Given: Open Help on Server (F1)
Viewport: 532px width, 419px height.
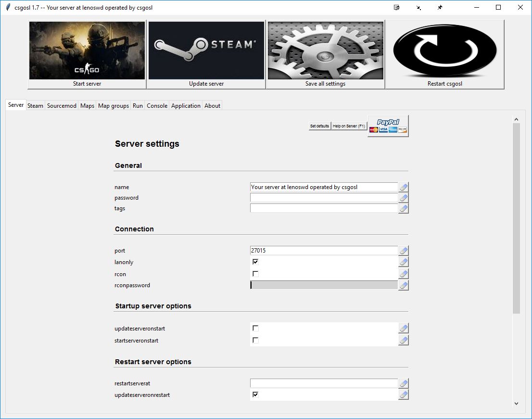Looking at the screenshot, I should [x=349, y=126].
